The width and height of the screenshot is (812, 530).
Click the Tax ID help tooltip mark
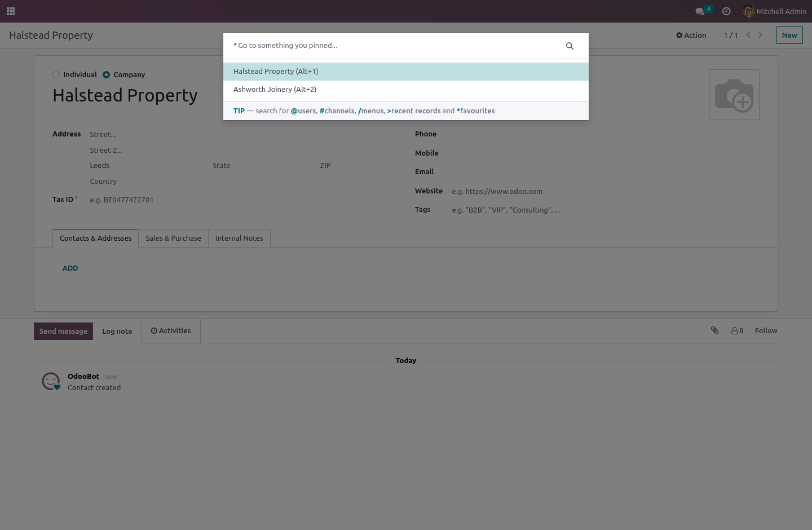76,197
